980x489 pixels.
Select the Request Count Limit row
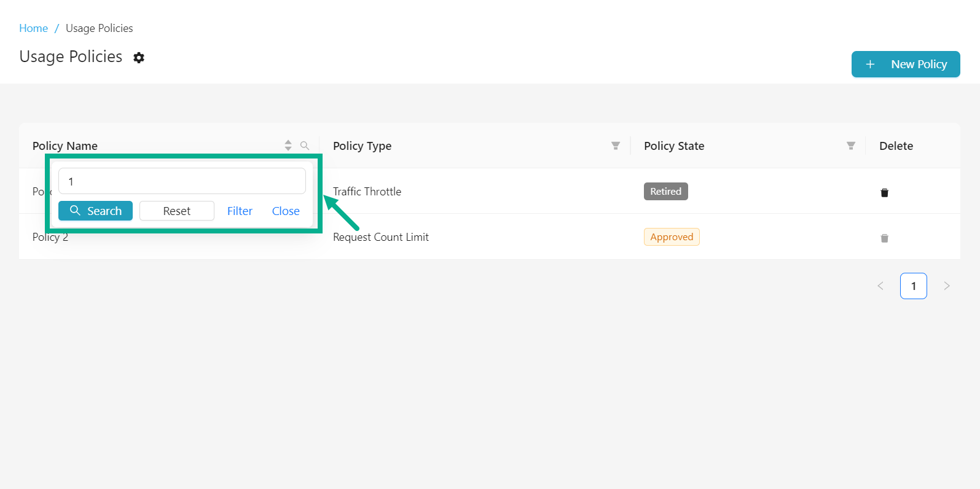coord(381,237)
